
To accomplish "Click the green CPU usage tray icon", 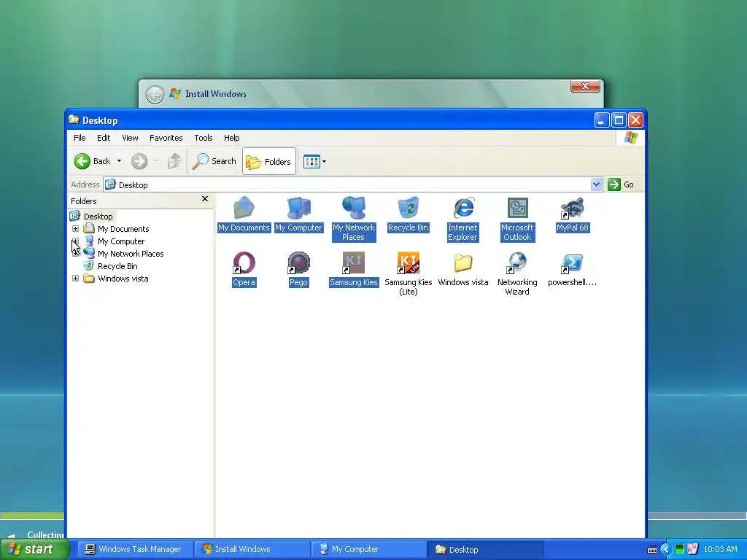I will click(x=680, y=549).
